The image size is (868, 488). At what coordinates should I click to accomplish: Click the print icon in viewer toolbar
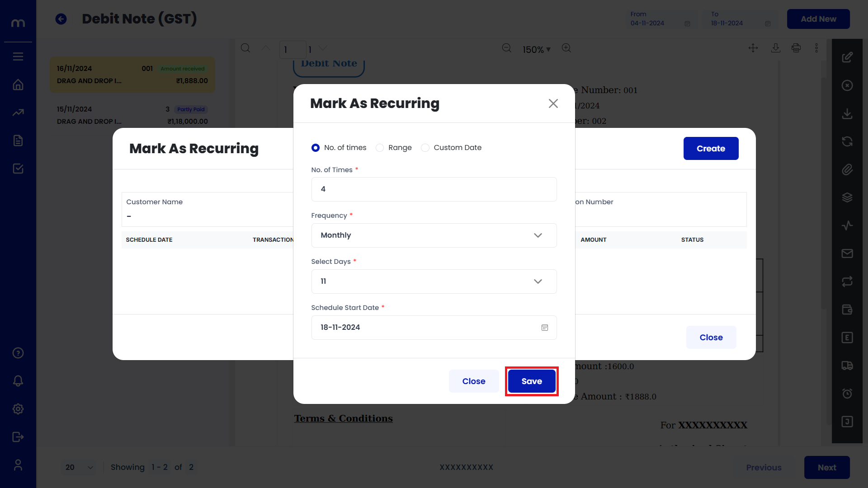[x=796, y=48]
